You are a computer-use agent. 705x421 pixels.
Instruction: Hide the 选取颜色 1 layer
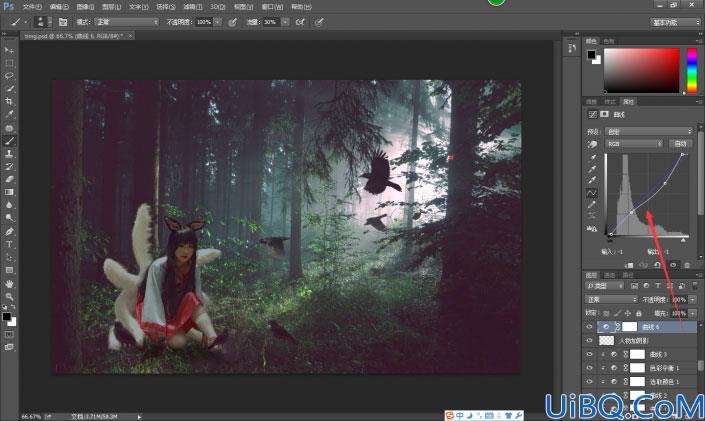(589, 381)
